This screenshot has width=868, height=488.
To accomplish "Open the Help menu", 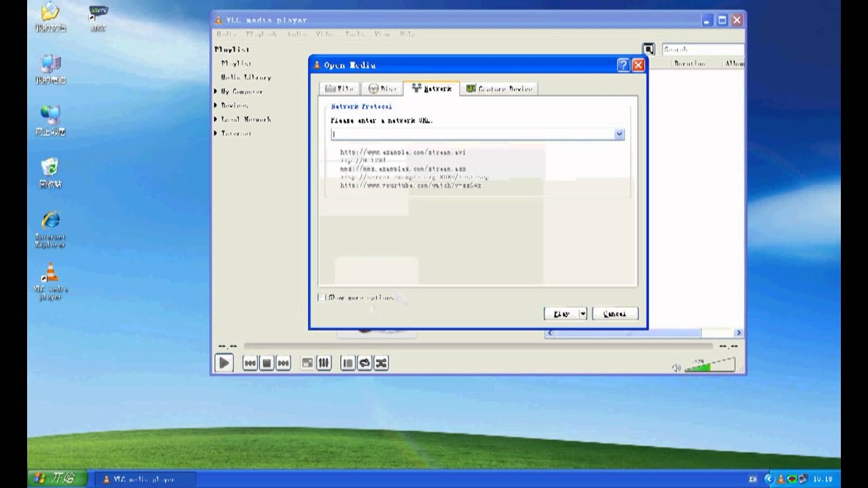I will coord(407,34).
